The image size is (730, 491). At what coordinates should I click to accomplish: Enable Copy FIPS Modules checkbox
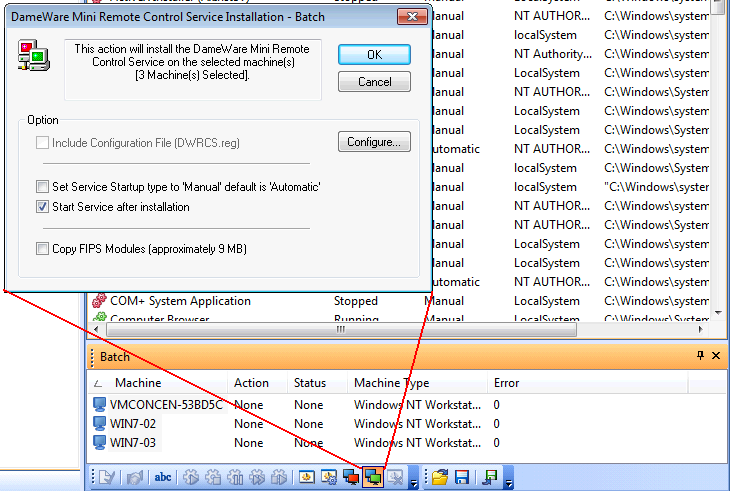tap(42, 249)
